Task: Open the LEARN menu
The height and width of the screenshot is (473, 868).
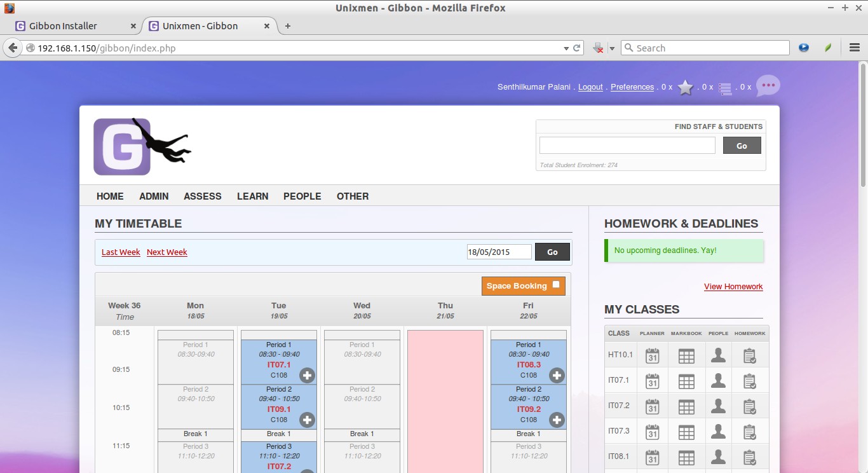Action: (x=253, y=196)
